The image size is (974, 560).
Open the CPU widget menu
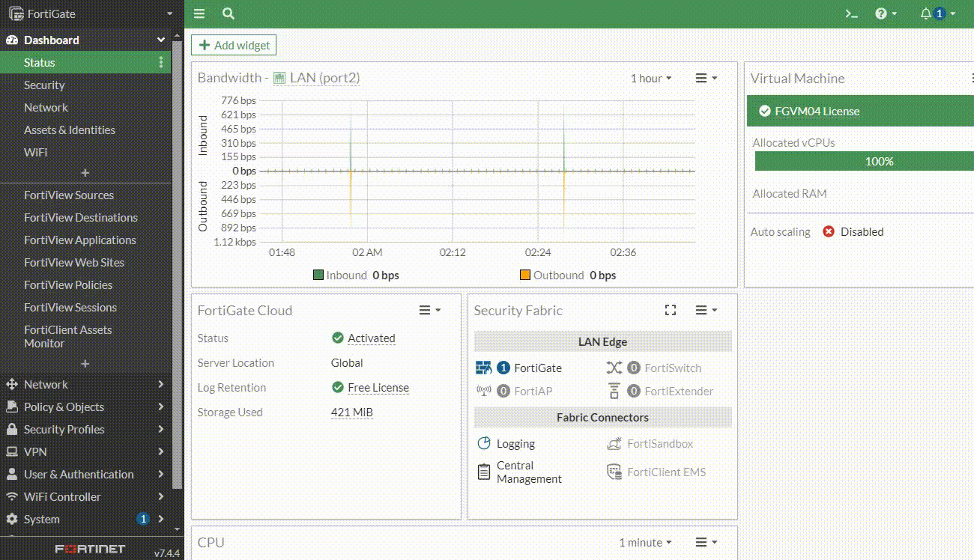pyautogui.click(x=707, y=542)
